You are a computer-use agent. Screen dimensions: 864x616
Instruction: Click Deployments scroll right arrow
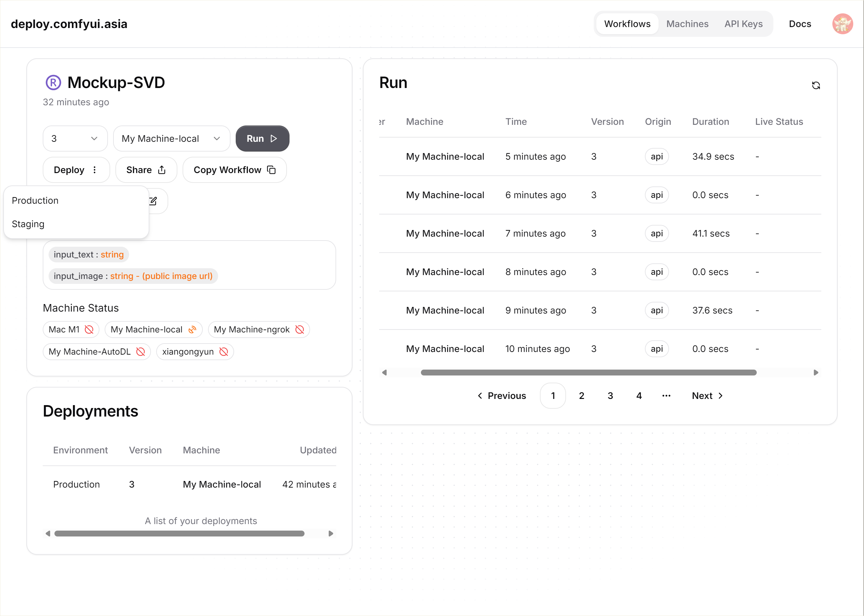tap(331, 534)
